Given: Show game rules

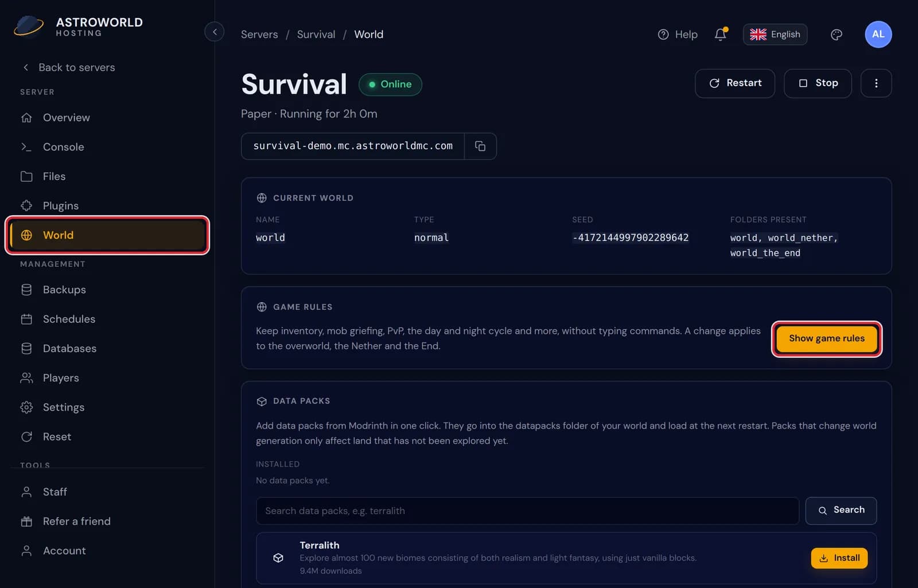Looking at the screenshot, I should pos(826,338).
